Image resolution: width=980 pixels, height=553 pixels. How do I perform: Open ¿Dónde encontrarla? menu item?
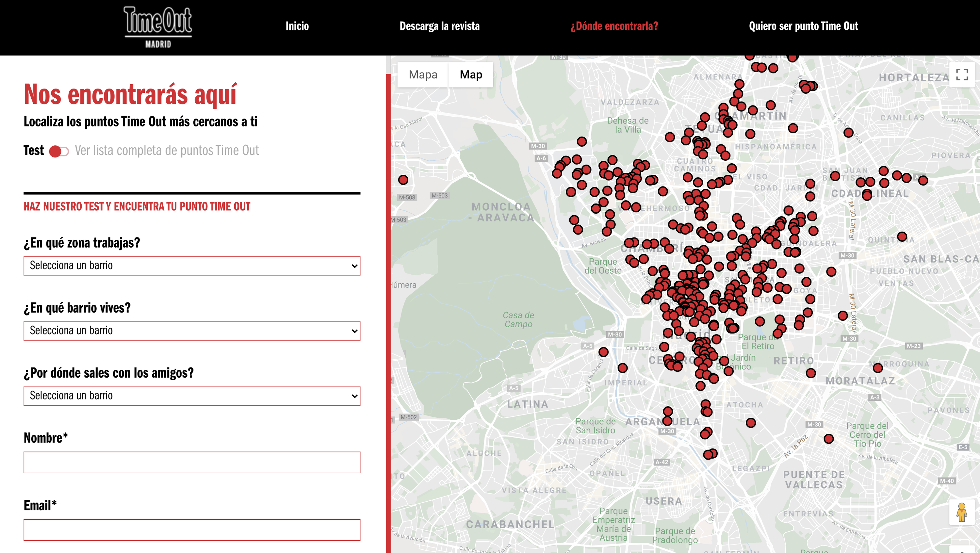click(x=614, y=26)
